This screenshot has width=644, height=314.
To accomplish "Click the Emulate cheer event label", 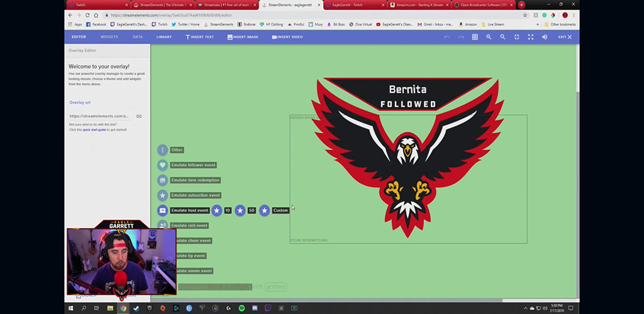I will (194, 241).
